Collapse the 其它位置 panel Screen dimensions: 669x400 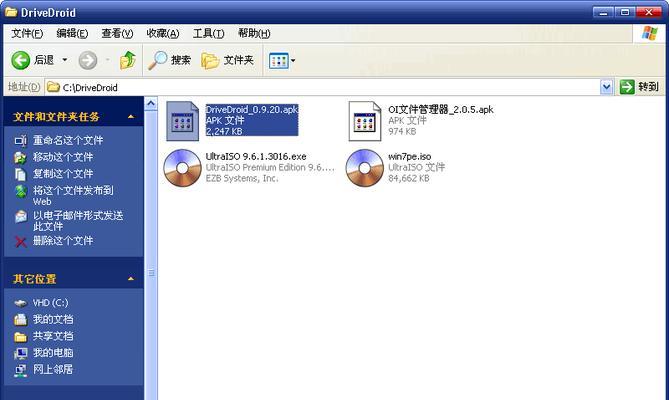tap(131, 279)
